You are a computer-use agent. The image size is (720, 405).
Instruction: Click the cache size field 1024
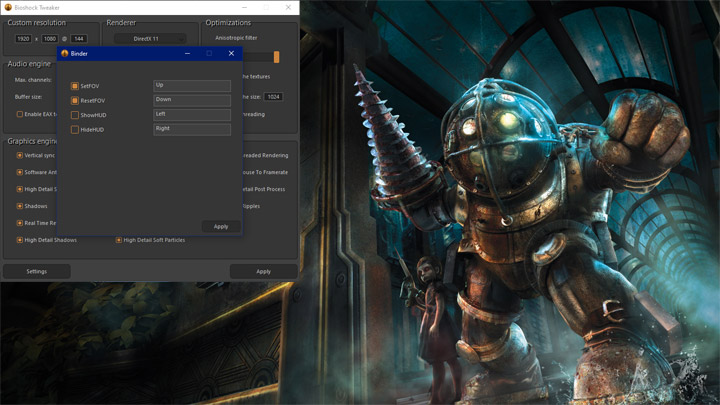[273, 97]
